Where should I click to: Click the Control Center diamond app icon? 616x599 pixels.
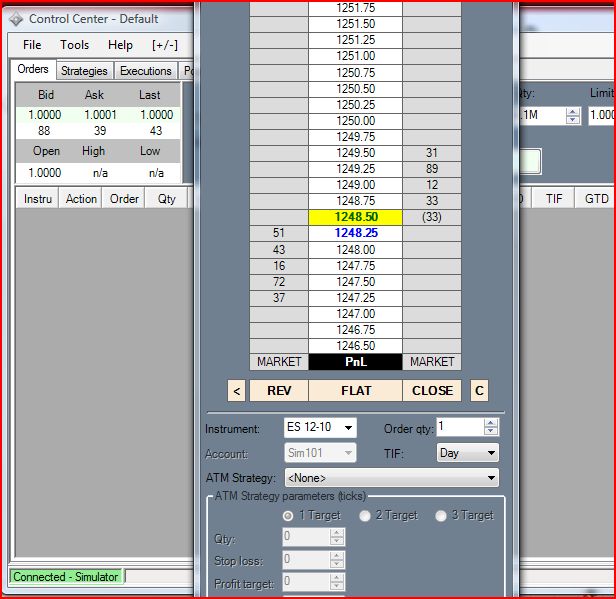pos(16,19)
